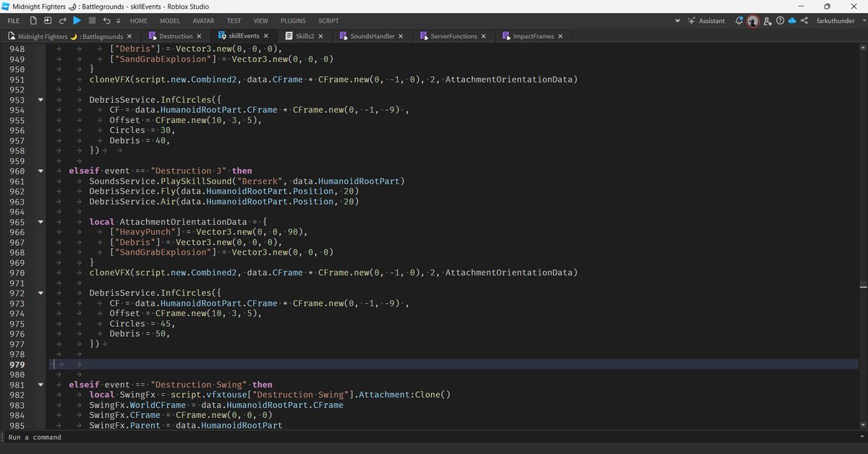Switch to the MODEL ribbon tab

pos(170,21)
